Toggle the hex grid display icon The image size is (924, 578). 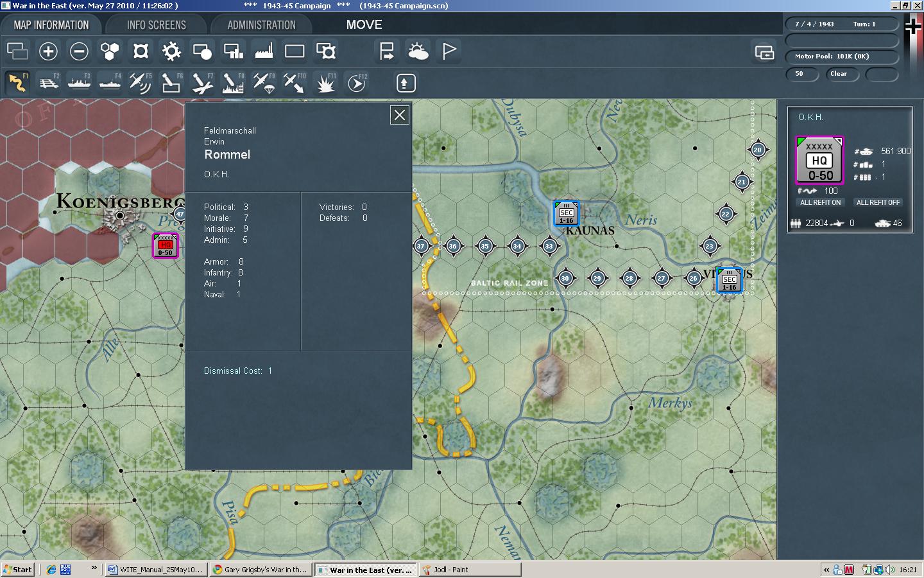point(110,51)
